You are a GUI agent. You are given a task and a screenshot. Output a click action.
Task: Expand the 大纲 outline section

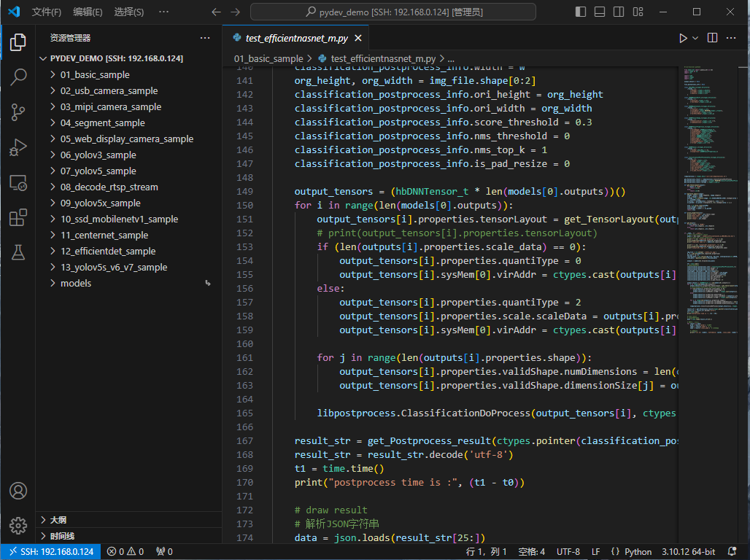pyautogui.click(x=58, y=520)
